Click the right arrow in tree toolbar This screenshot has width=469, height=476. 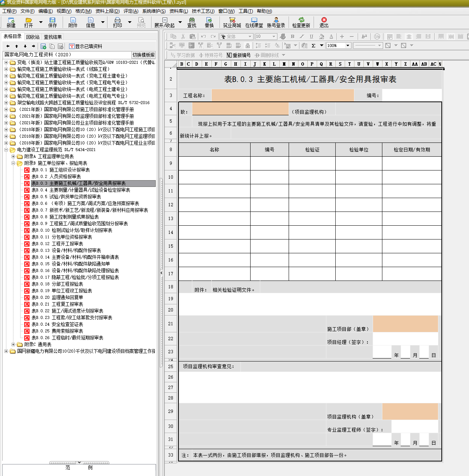[33, 46]
